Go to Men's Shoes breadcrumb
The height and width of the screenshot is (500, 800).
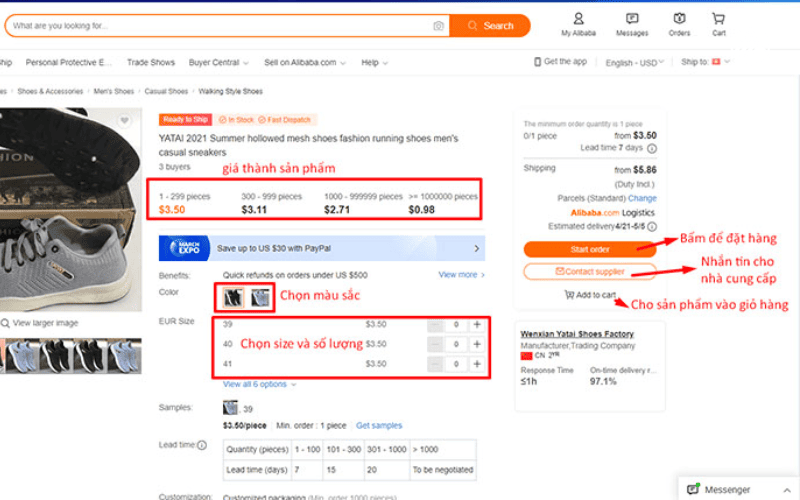(113, 91)
